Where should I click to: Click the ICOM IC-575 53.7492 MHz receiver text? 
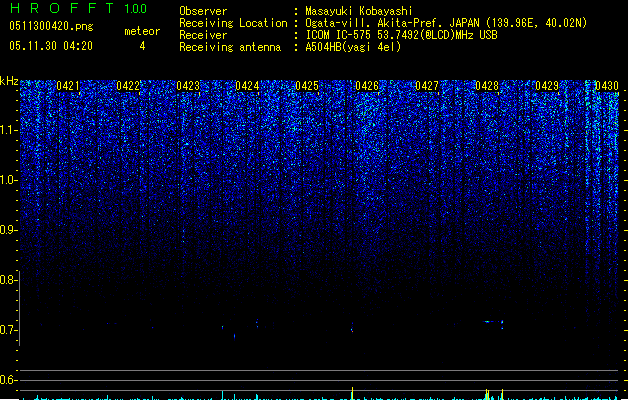(x=401, y=35)
